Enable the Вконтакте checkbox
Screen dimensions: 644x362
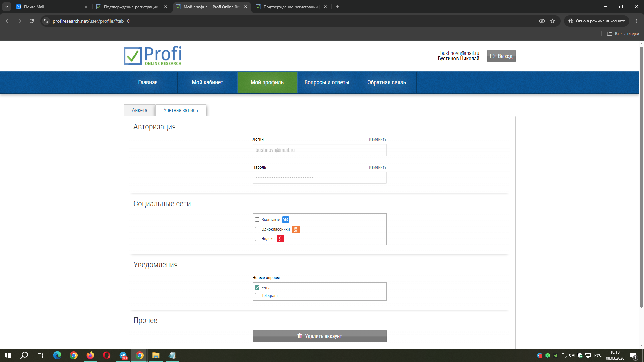[x=257, y=220]
